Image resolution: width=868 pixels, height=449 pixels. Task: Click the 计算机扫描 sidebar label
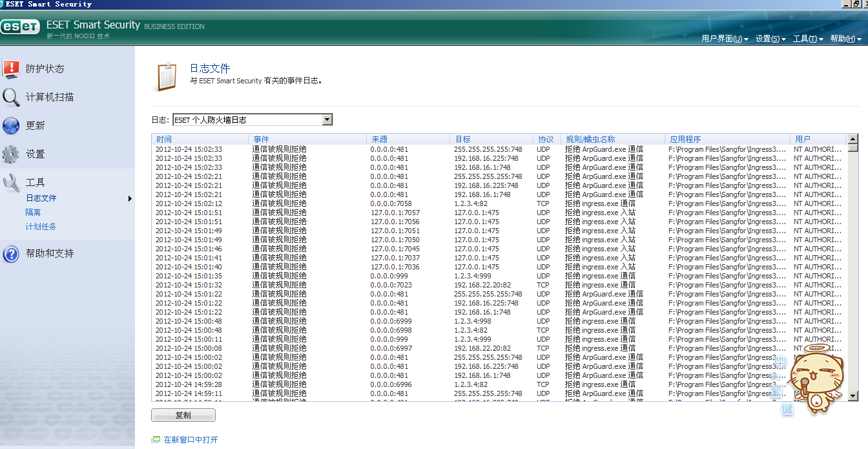(x=50, y=97)
